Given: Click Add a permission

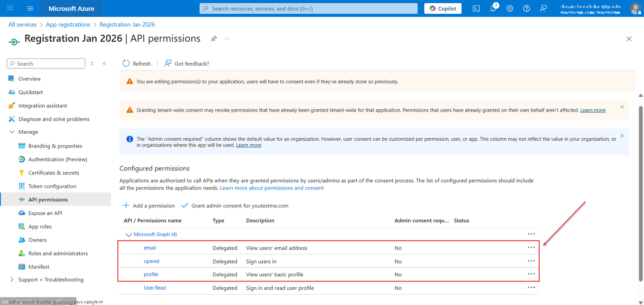Looking at the screenshot, I should tap(149, 206).
